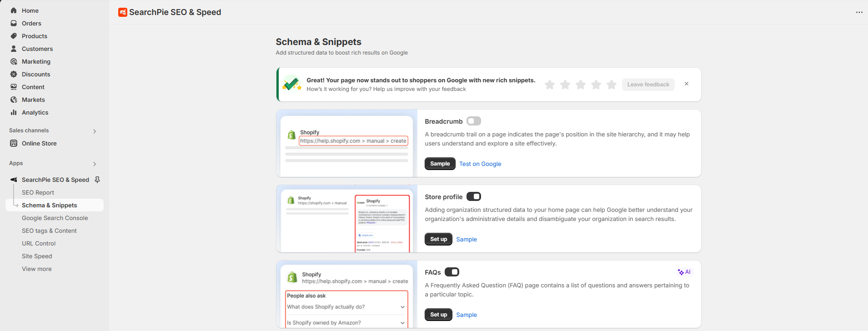Viewport: 868px width, 331px height.
Task: Rate three stars in feedback banner
Action: (581, 85)
